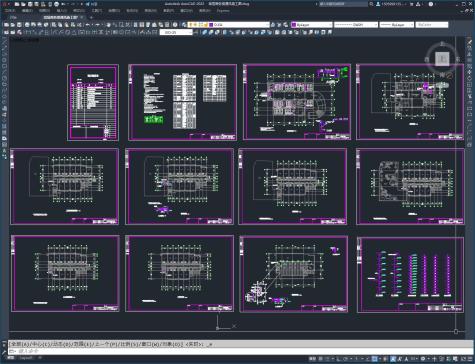This screenshot has height=364, width=475.
Task: Open the Layer Properties Manager
Action: [x=184, y=25]
